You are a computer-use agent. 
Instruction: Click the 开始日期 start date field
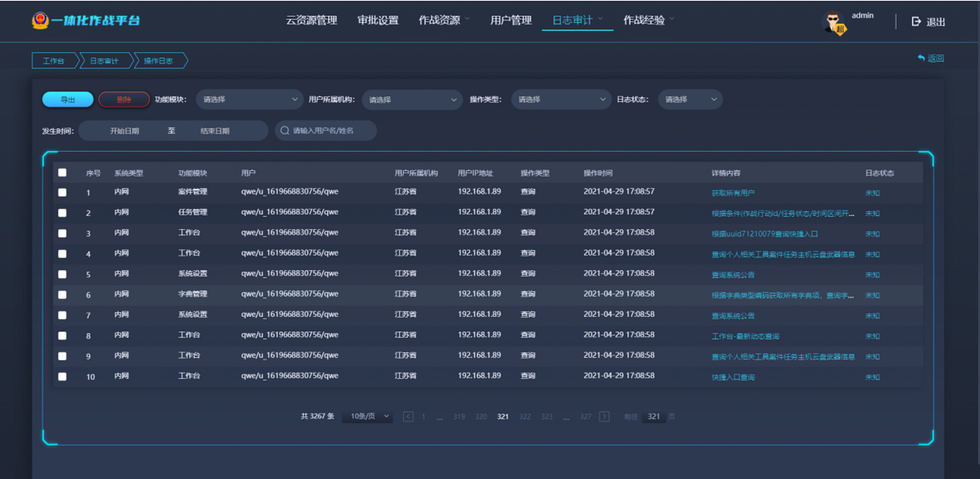click(x=125, y=131)
